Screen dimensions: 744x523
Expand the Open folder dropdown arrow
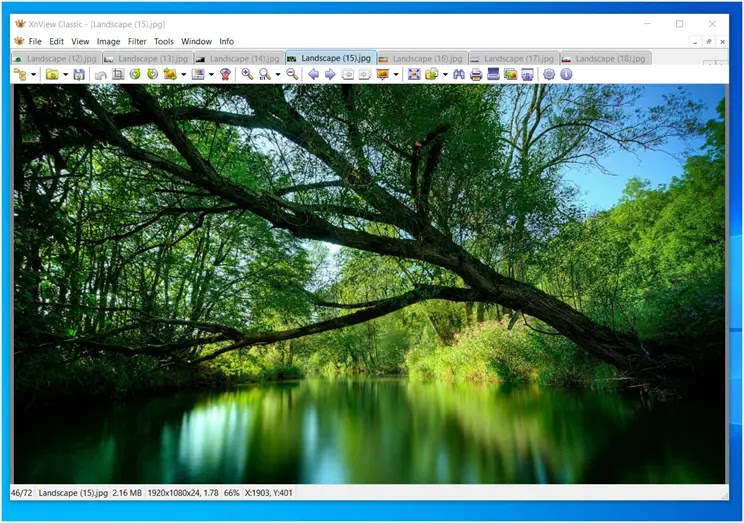pos(65,75)
